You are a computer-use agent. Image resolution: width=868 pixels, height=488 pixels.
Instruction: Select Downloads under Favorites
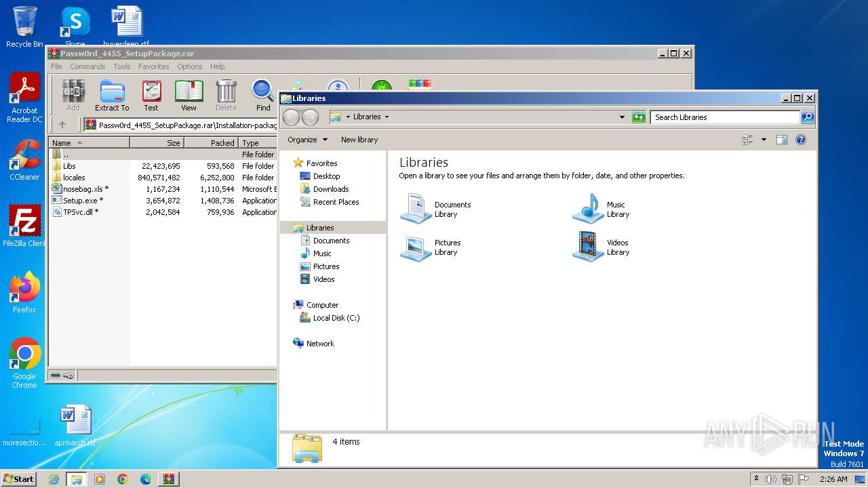point(331,189)
